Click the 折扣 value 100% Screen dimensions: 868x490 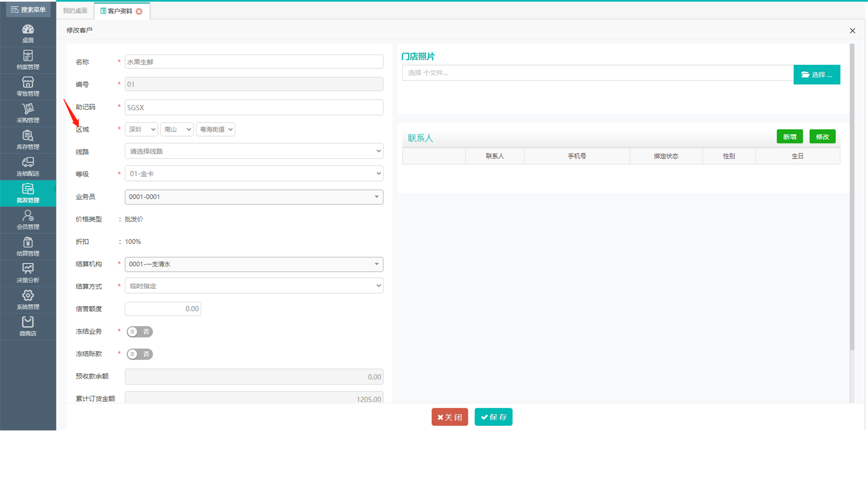click(133, 242)
